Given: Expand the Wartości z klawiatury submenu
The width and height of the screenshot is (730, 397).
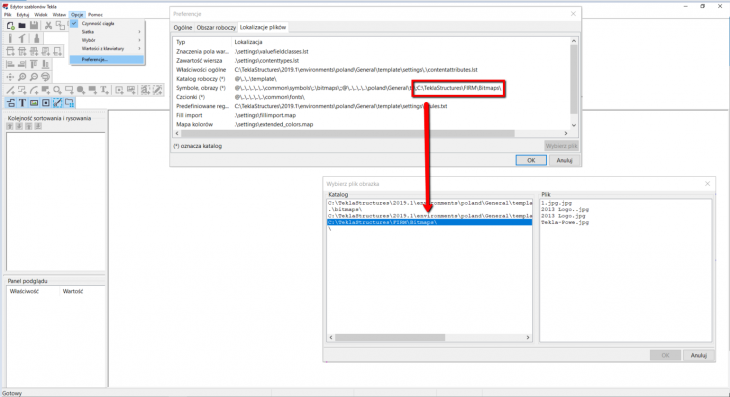Looking at the screenshot, I should click(x=107, y=48).
